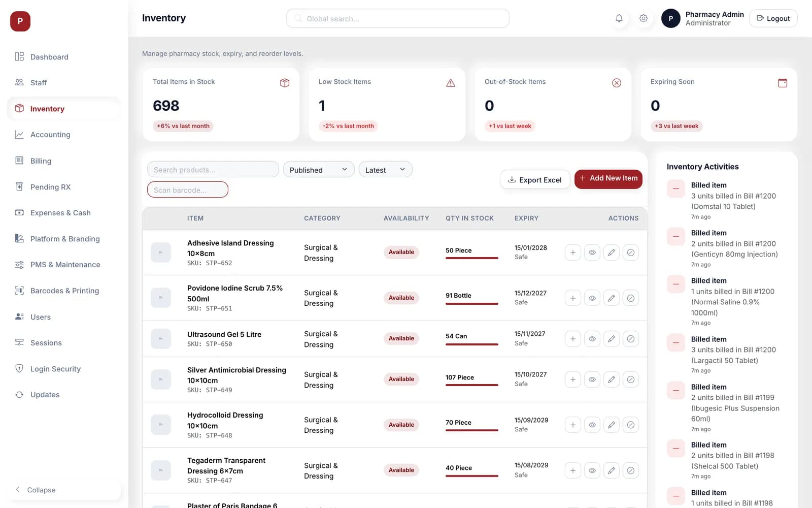Click the Pharmacy Admin profile avatar

coord(670,18)
